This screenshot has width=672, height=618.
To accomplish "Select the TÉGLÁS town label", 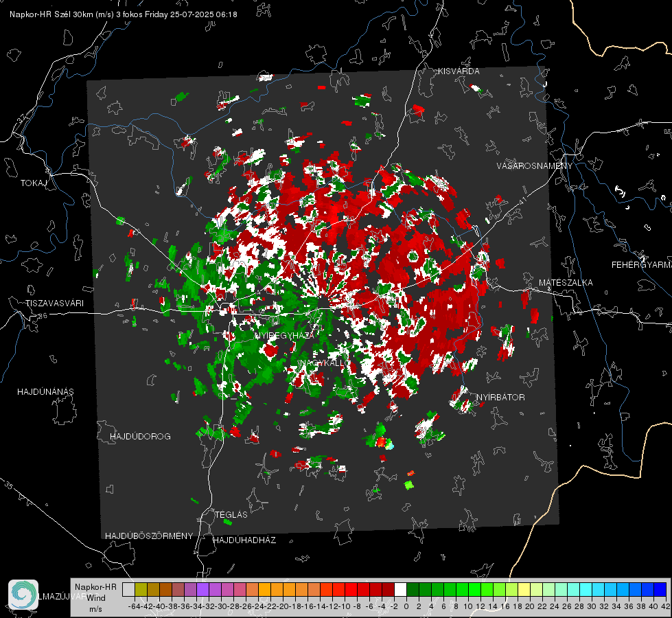I will [231, 515].
